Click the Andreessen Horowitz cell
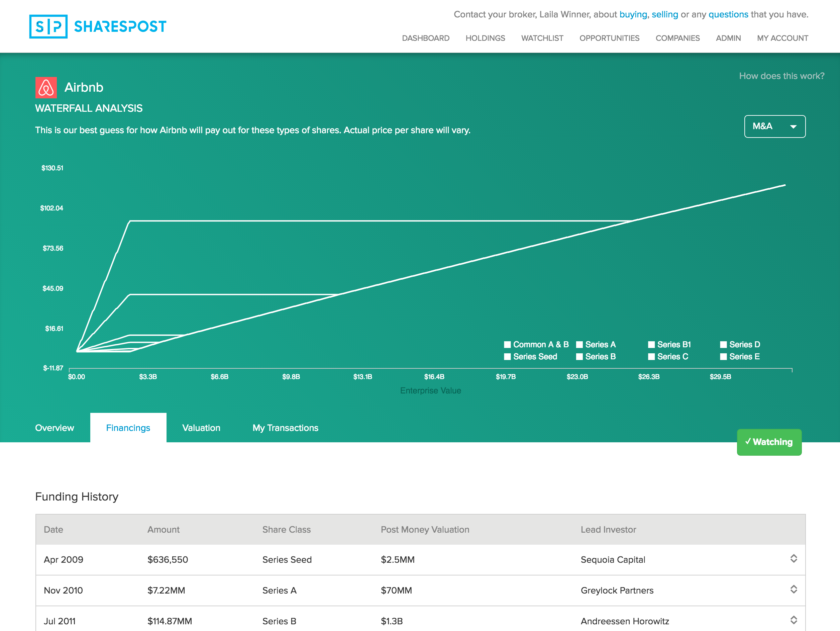Screen dimensions: 840x631 [x=625, y=621]
